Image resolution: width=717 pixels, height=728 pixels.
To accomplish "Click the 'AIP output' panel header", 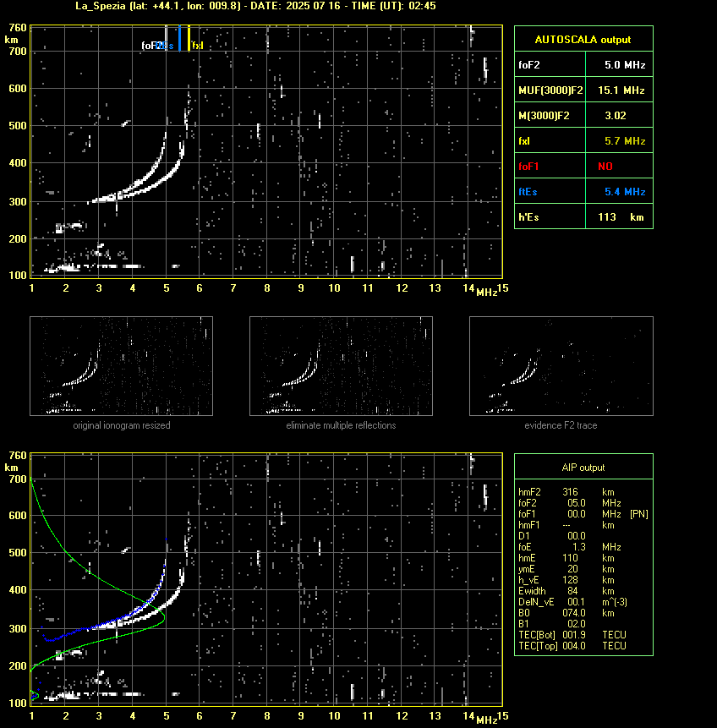I will tap(583, 468).
